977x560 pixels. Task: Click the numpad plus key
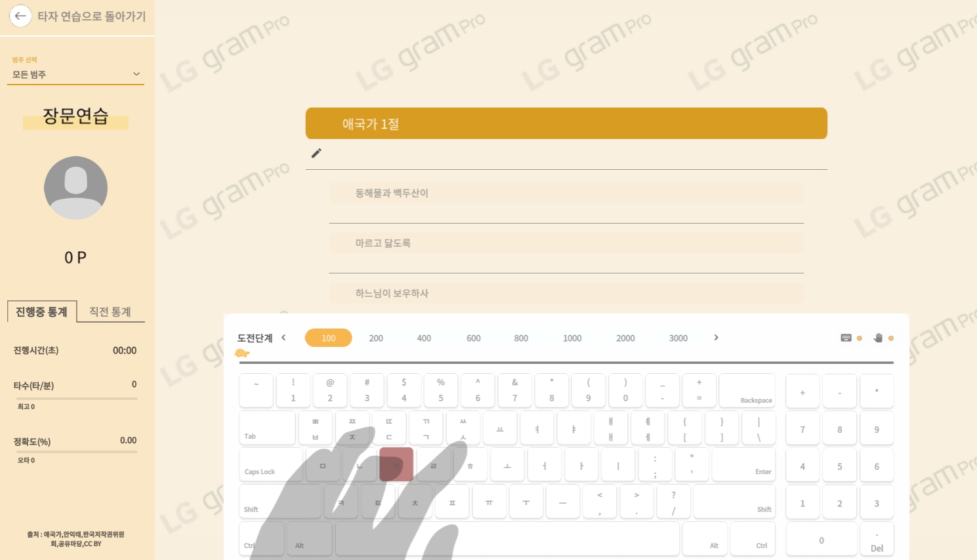coord(802,391)
